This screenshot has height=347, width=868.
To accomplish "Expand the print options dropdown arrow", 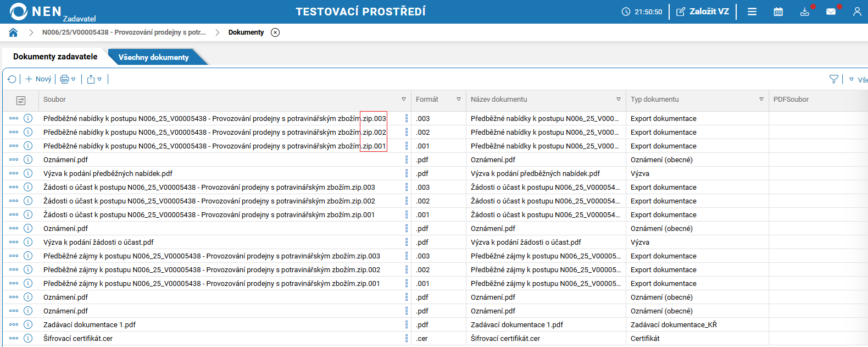I will click(74, 79).
